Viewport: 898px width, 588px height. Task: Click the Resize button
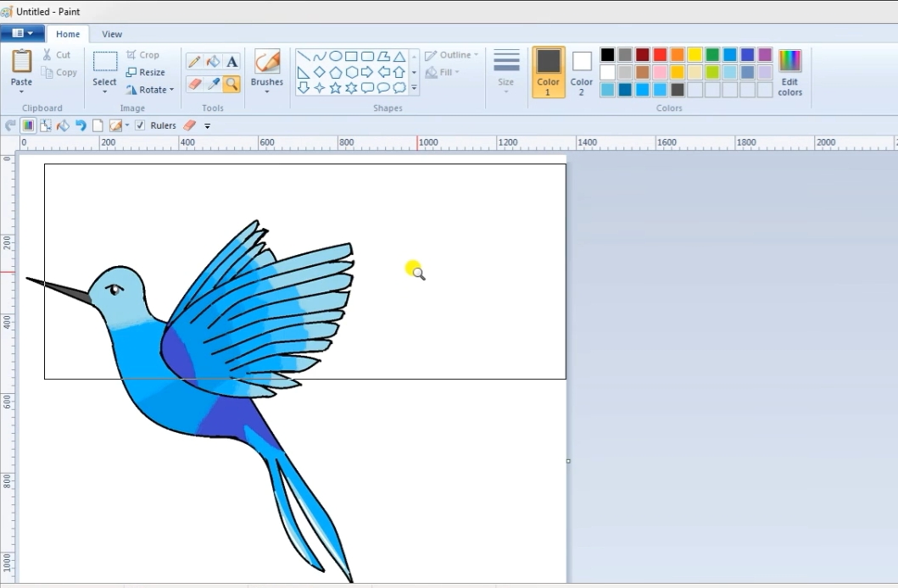pos(146,72)
